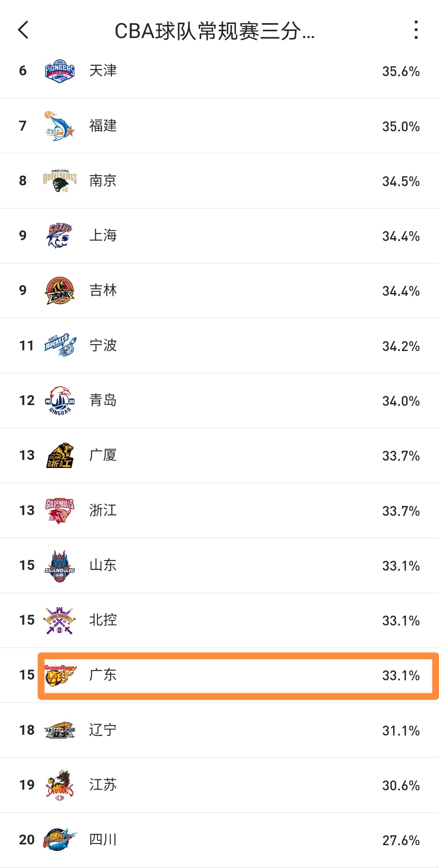Open the Qingdao eagle team logo

coord(59,400)
